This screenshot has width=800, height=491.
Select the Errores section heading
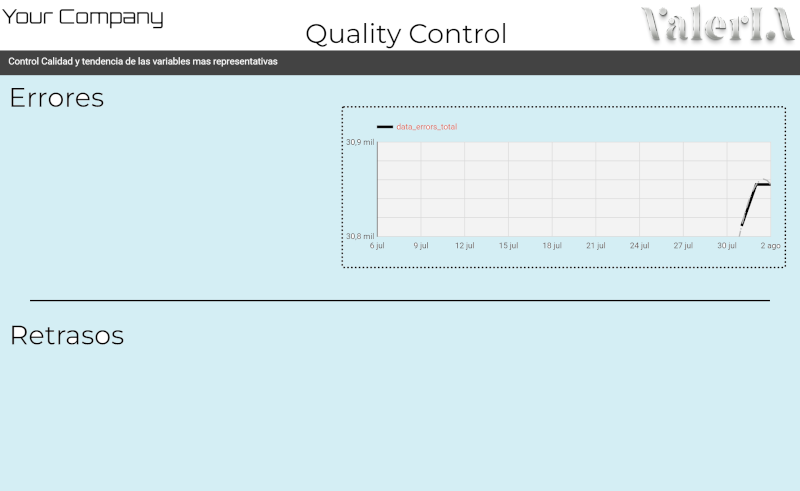pos(57,98)
